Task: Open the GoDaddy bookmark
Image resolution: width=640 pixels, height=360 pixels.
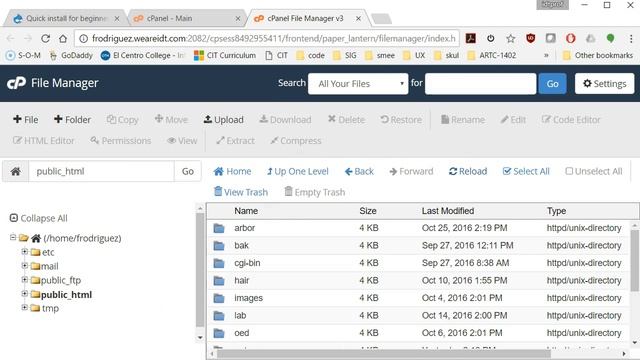Action: pos(71,55)
